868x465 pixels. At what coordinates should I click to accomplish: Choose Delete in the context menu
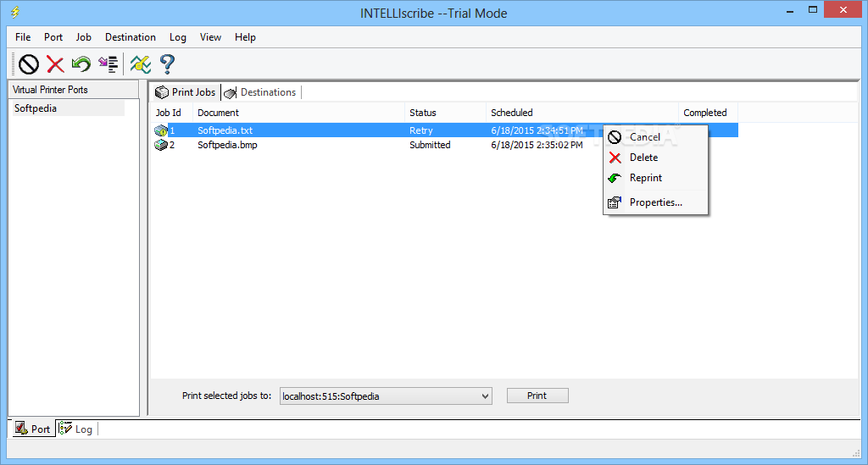pyautogui.click(x=655, y=158)
